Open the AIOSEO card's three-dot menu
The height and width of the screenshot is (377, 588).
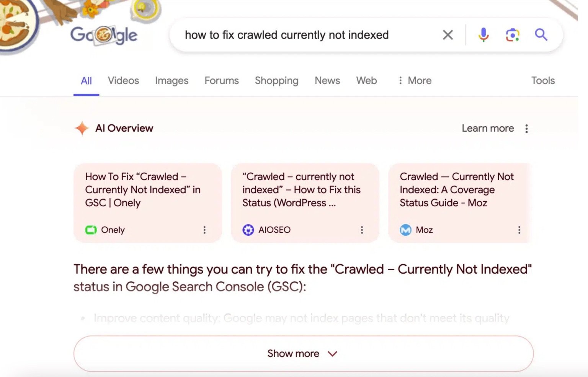[x=362, y=230]
